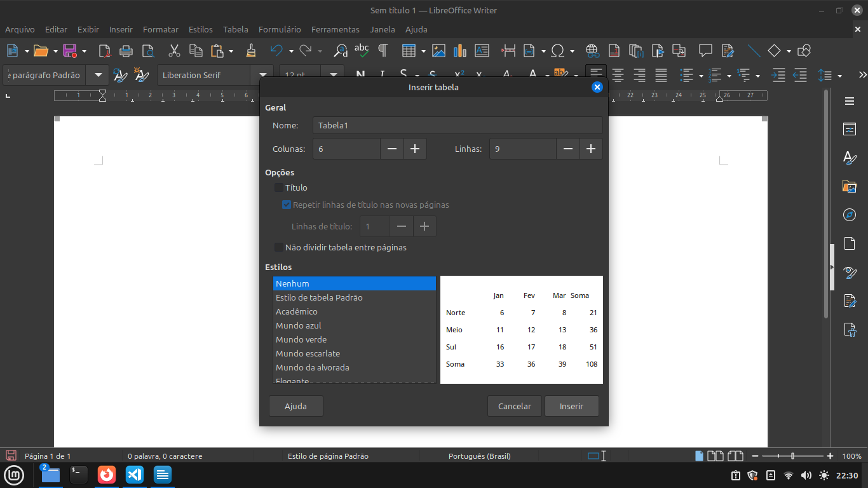The image size is (868, 488).
Task: Click the Colunas number field
Action: [347, 149]
